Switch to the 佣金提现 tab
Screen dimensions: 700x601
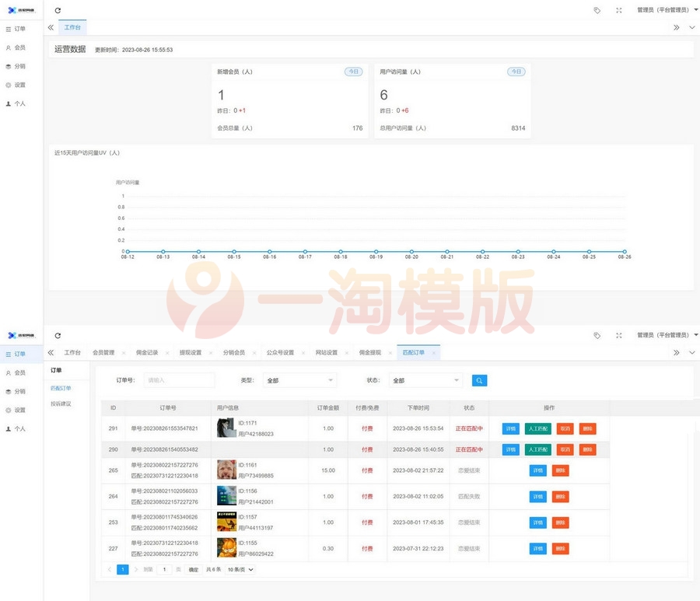370,353
